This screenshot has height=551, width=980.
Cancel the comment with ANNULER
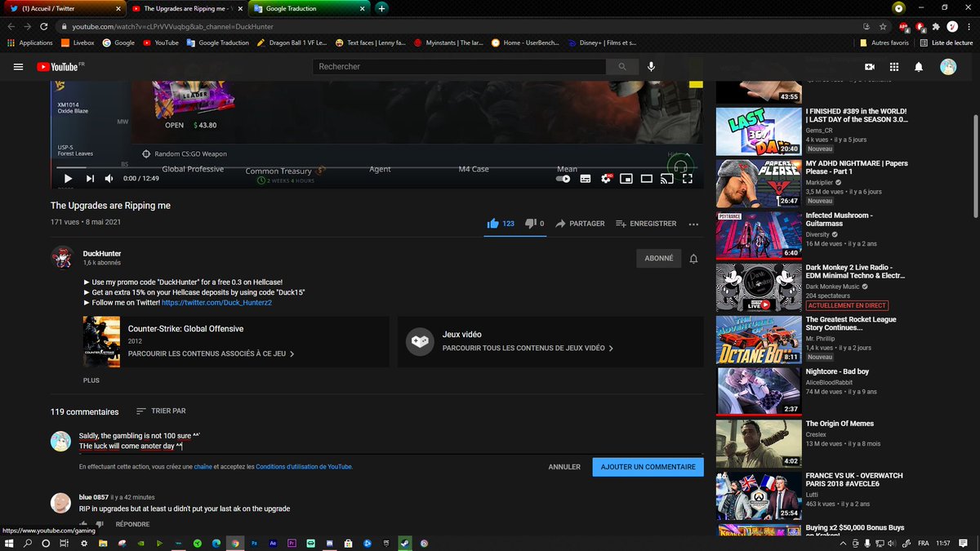click(x=564, y=467)
